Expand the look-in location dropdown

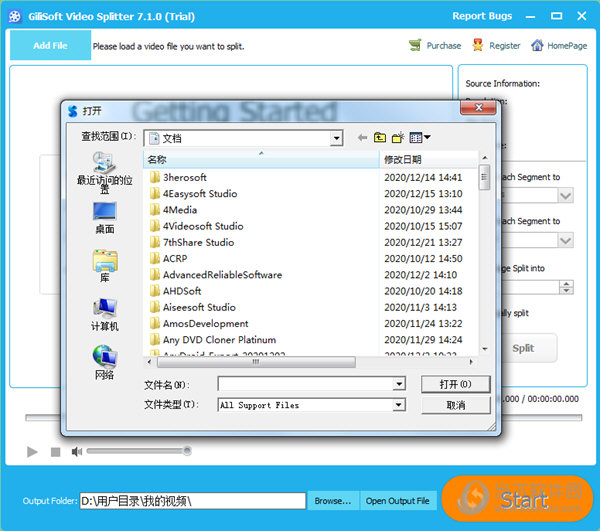336,138
